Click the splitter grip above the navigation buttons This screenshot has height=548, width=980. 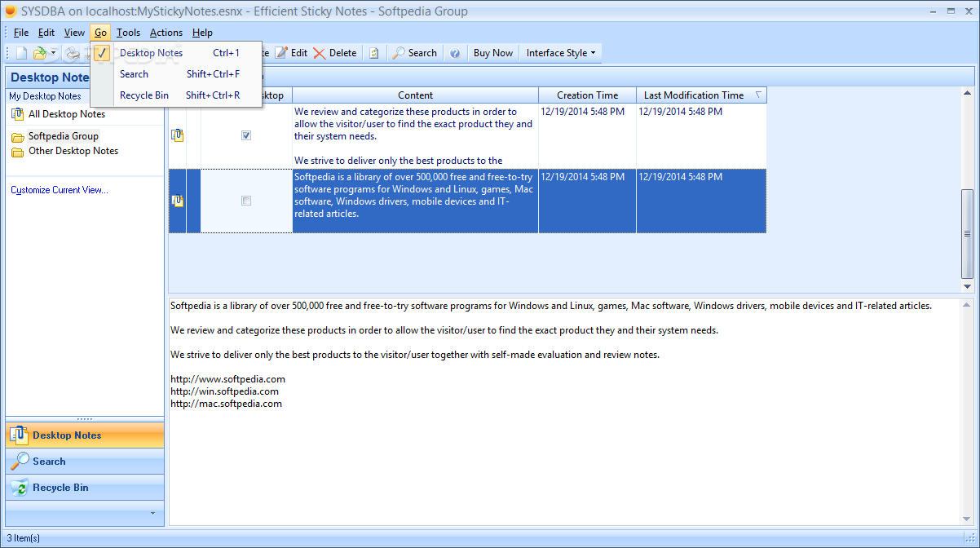85,418
